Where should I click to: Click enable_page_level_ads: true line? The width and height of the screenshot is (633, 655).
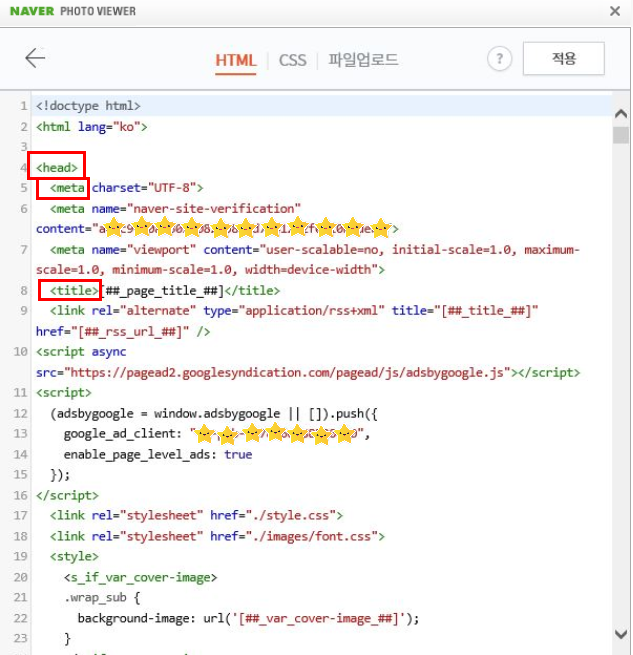coord(158,454)
